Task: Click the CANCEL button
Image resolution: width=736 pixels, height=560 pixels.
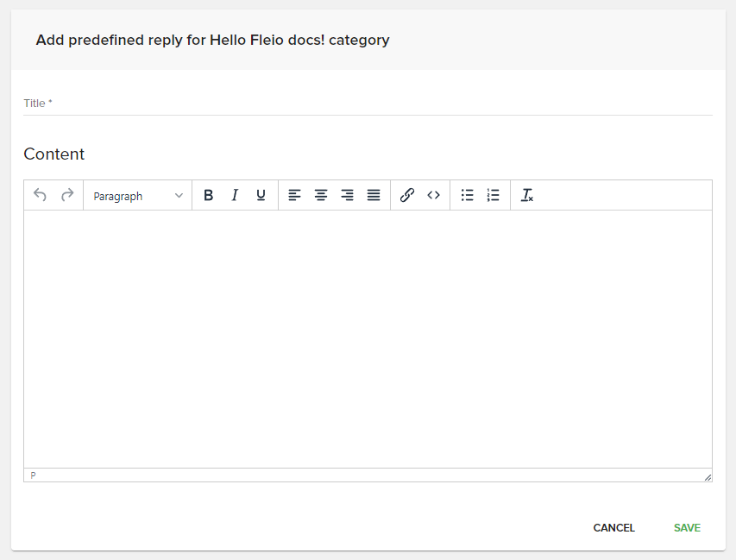Action: 613,527
